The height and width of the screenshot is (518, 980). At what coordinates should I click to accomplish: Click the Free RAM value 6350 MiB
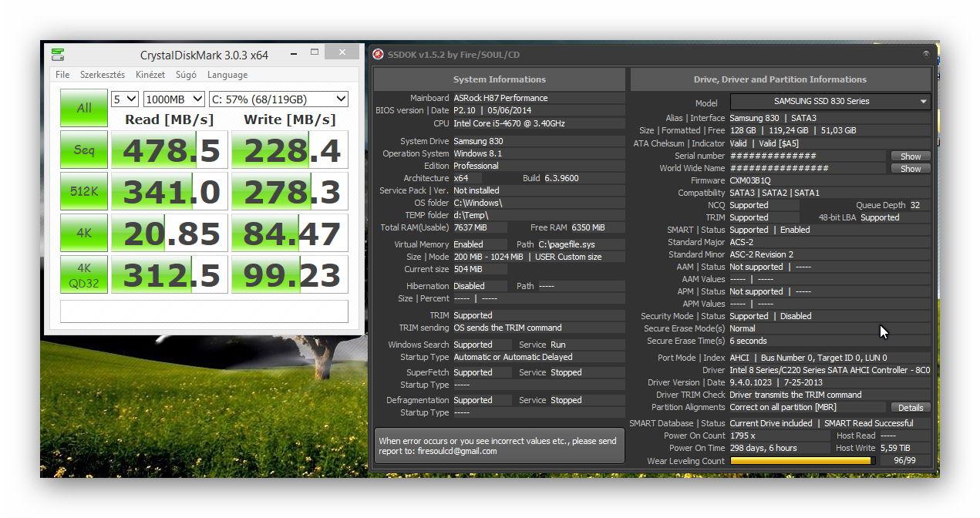click(588, 227)
